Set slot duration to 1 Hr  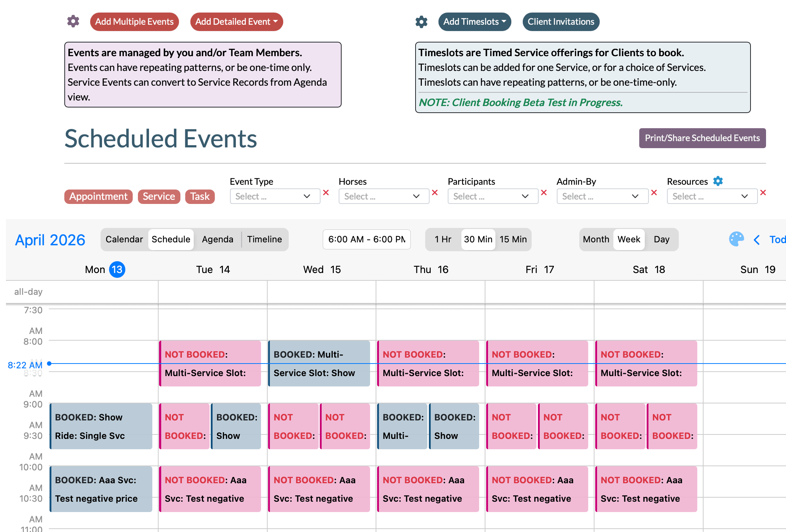click(443, 239)
